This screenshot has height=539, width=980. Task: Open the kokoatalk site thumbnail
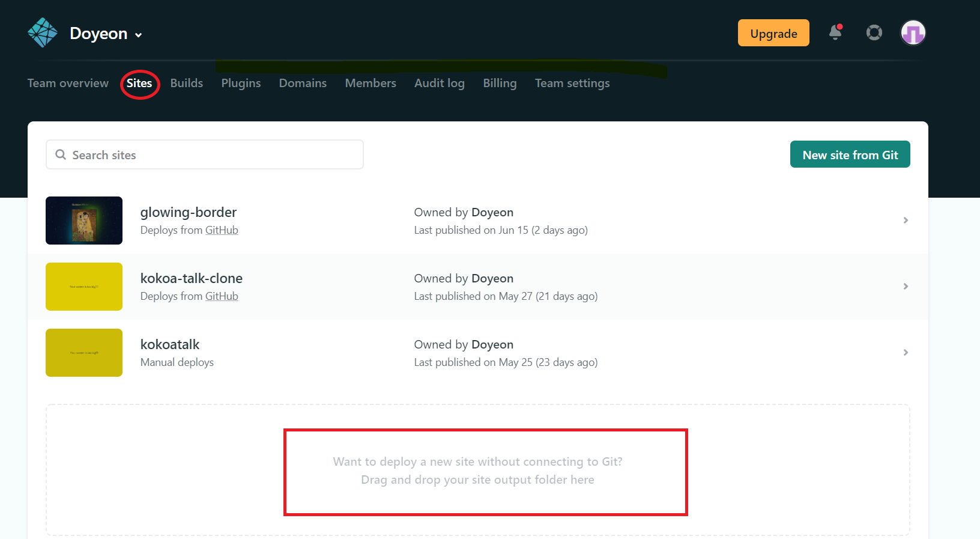[x=84, y=353]
